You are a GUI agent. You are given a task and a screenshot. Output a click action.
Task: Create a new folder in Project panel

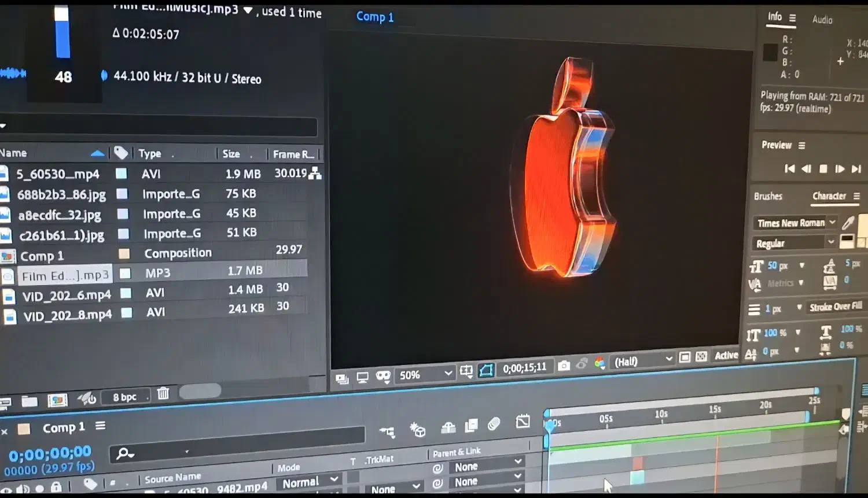tap(30, 401)
